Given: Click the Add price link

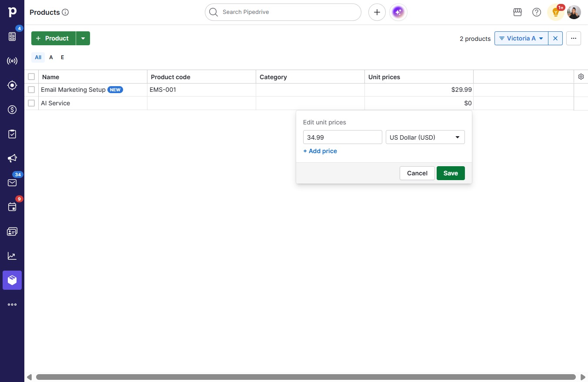Looking at the screenshot, I should (320, 151).
